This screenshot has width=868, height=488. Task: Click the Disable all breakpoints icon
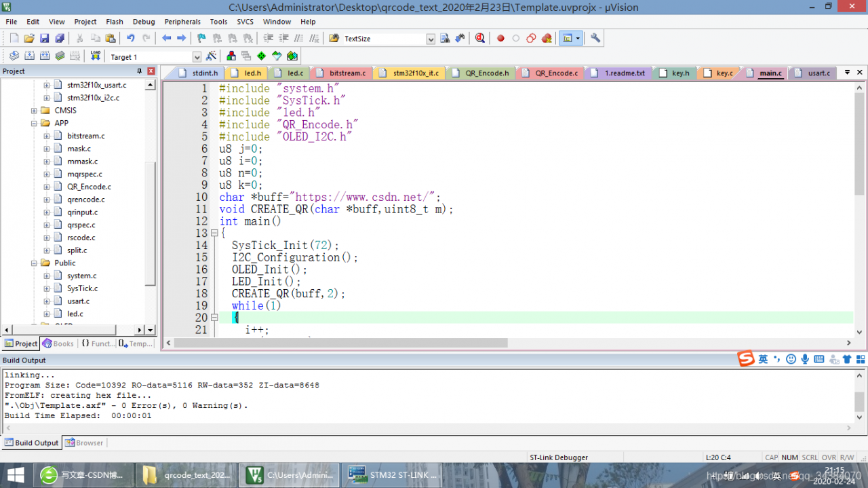(x=531, y=39)
